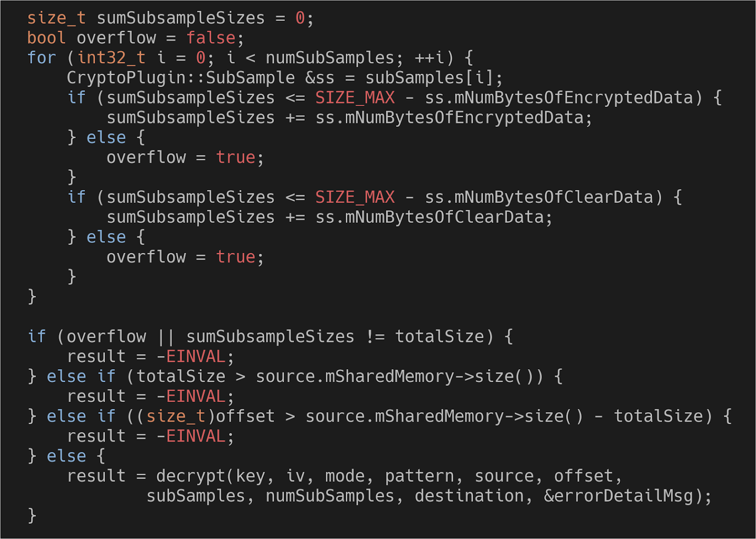Click the (size_t)offset cast expression
The width and height of the screenshot is (756, 539).
201,416
